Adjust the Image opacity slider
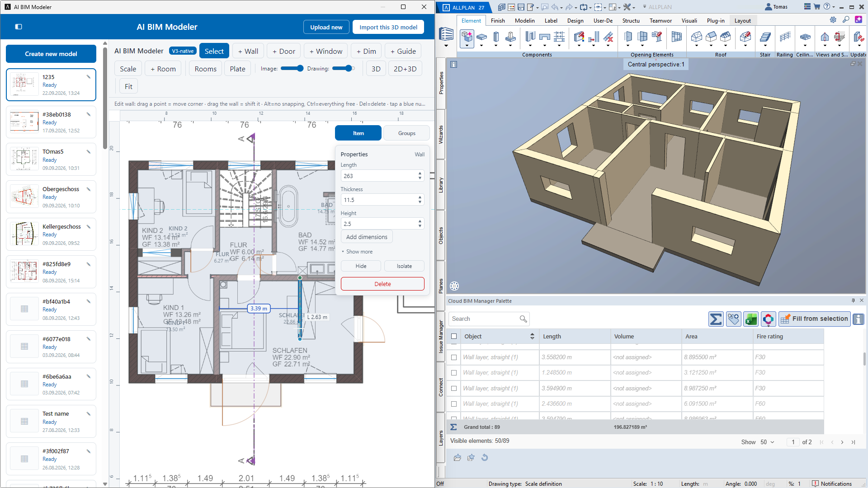Viewport: 868px width, 488px height. [x=292, y=69]
